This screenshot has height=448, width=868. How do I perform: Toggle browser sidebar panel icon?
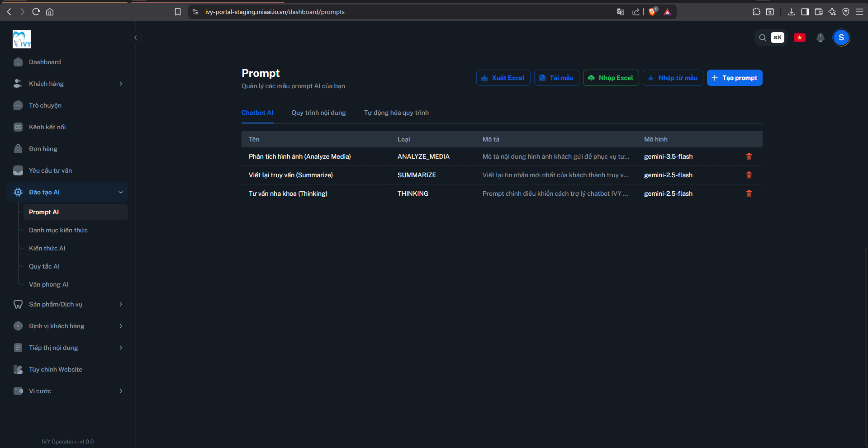[x=805, y=12]
